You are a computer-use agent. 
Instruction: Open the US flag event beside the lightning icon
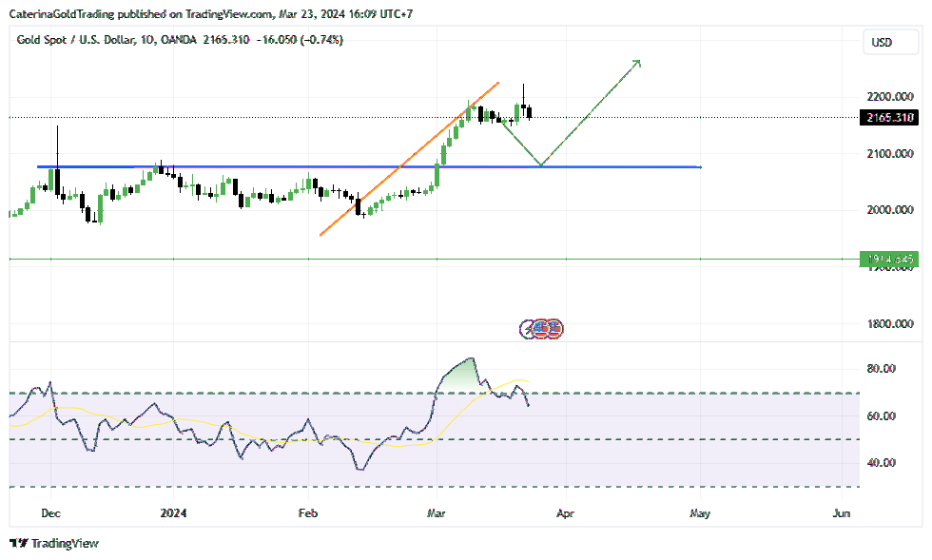pos(541,329)
